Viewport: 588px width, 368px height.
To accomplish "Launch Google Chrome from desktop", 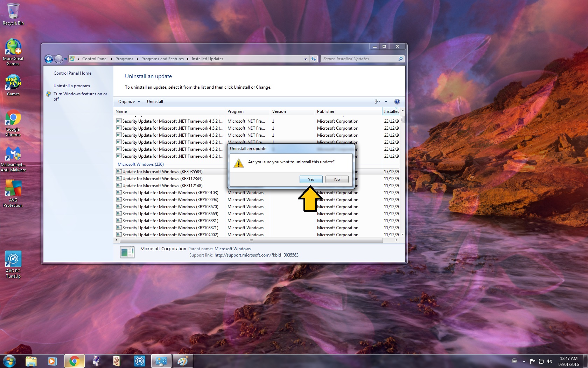I will 13,123.
